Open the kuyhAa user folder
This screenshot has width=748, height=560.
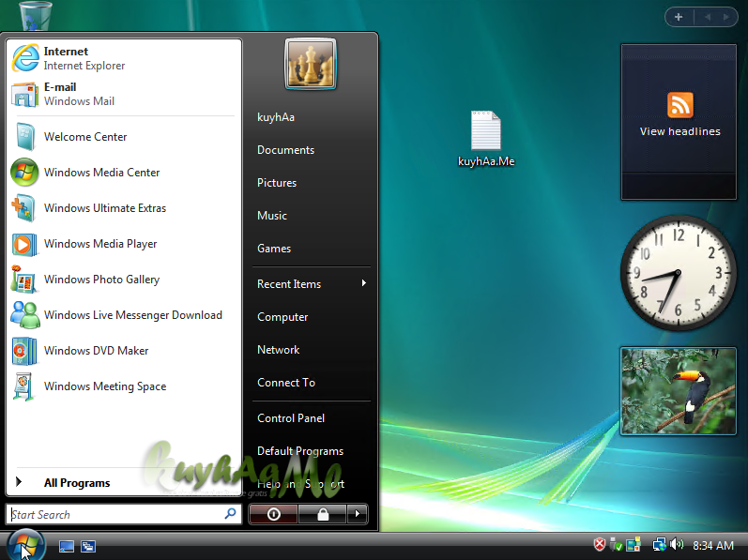[x=276, y=117]
